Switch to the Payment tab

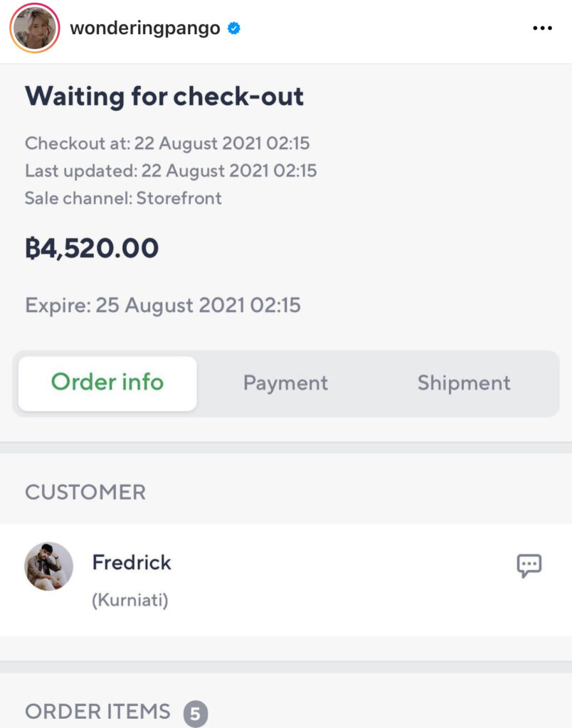click(x=285, y=383)
